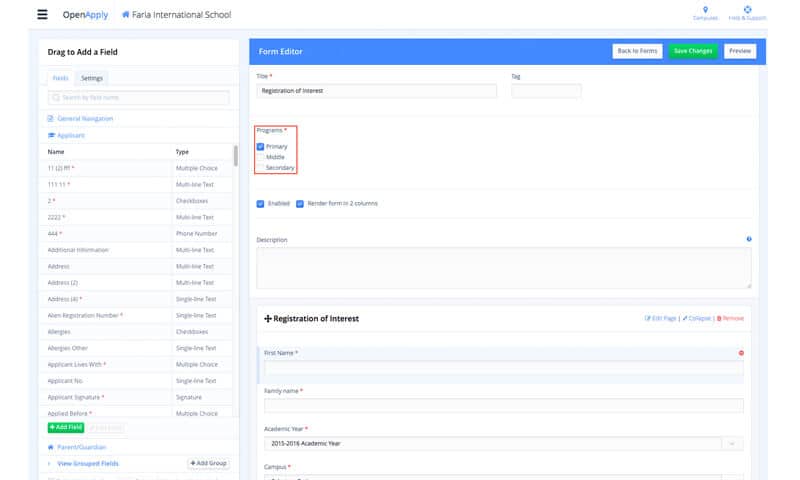The height and width of the screenshot is (480, 800).
Task: Select the Address (2) field row
Action: click(136, 283)
